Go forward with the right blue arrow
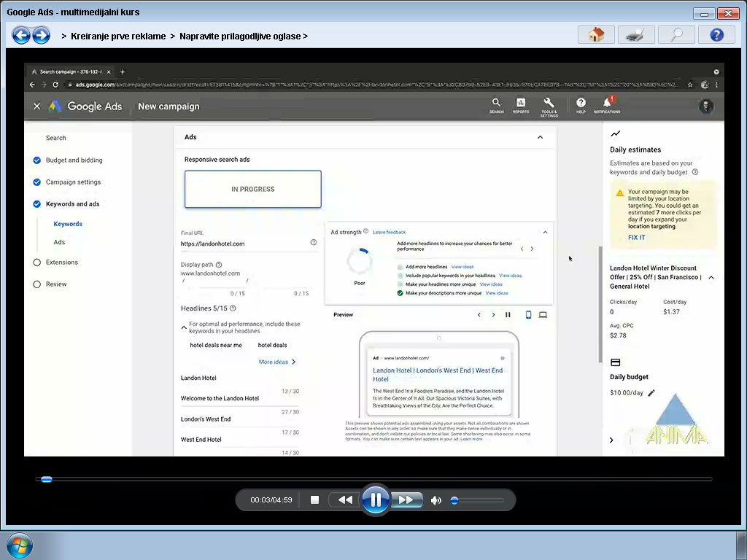747x560 pixels. tap(41, 35)
